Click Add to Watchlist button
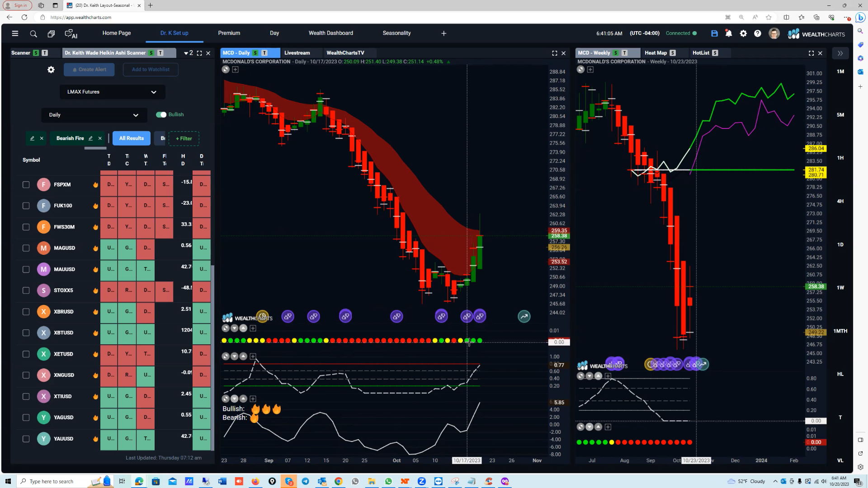The height and width of the screenshot is (488, 868). point(151,70)
